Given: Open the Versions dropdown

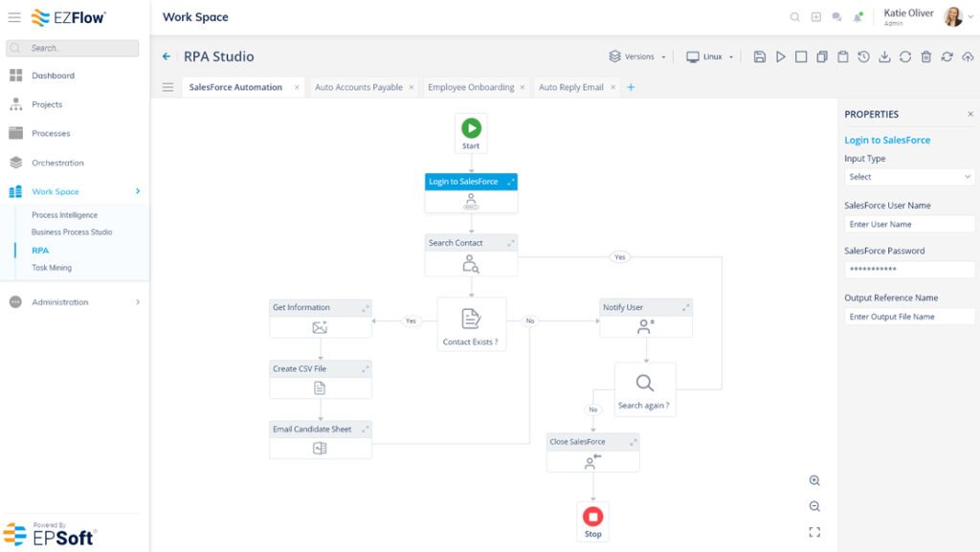Looking at the screenshot, I should [x=637, y=56].
